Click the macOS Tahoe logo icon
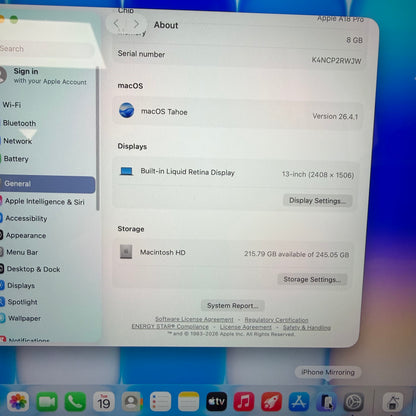416x416 pixels. pyautogui.click(x=127, y=110)
